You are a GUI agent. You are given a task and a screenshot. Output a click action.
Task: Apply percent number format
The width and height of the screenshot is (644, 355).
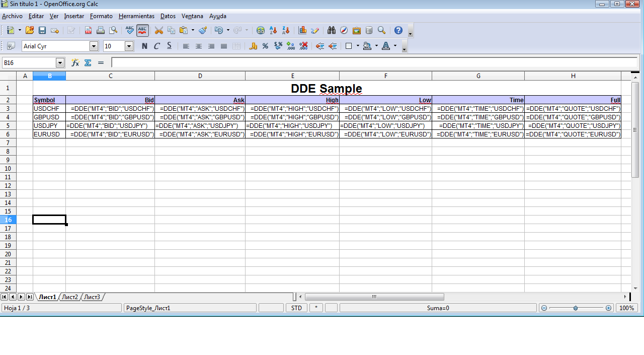[x=265, y=46]
